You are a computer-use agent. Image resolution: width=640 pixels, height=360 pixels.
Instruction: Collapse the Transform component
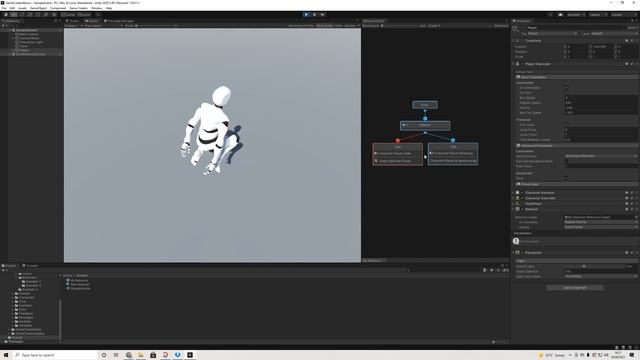click(x=513, y=40)
